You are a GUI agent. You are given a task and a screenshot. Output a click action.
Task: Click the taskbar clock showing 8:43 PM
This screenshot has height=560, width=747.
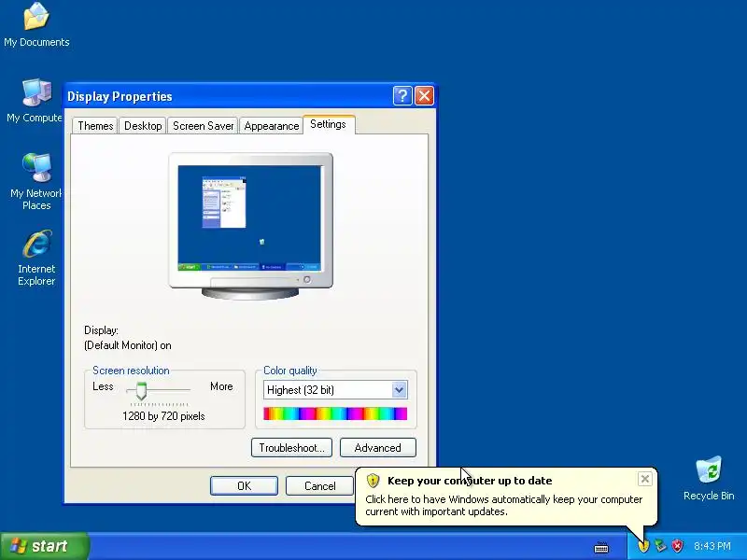[712, 546]
